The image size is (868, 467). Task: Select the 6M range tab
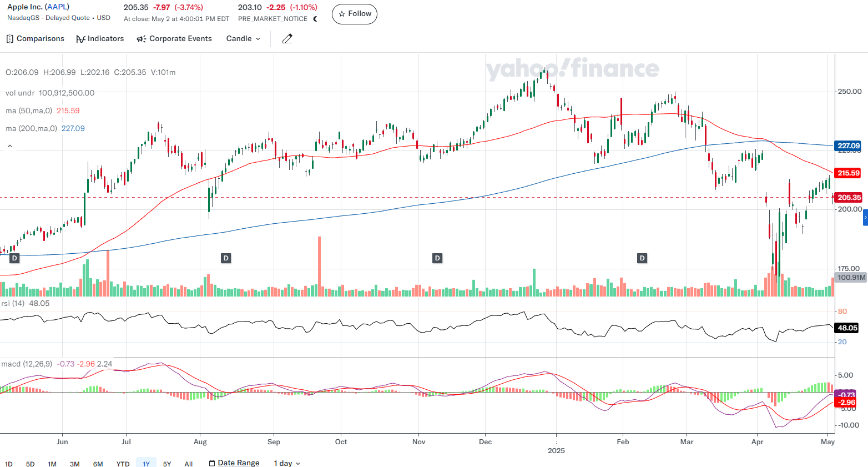[x=98, y=464]
